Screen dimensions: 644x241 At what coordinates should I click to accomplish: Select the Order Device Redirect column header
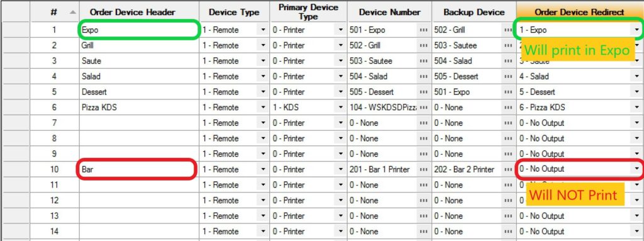click(x=580, y=12)
